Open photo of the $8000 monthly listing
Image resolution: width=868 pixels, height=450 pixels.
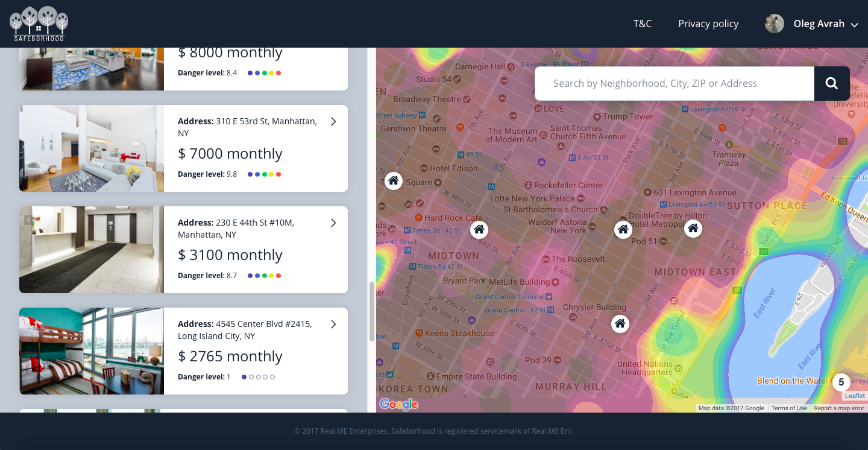[x=92, y=69]
